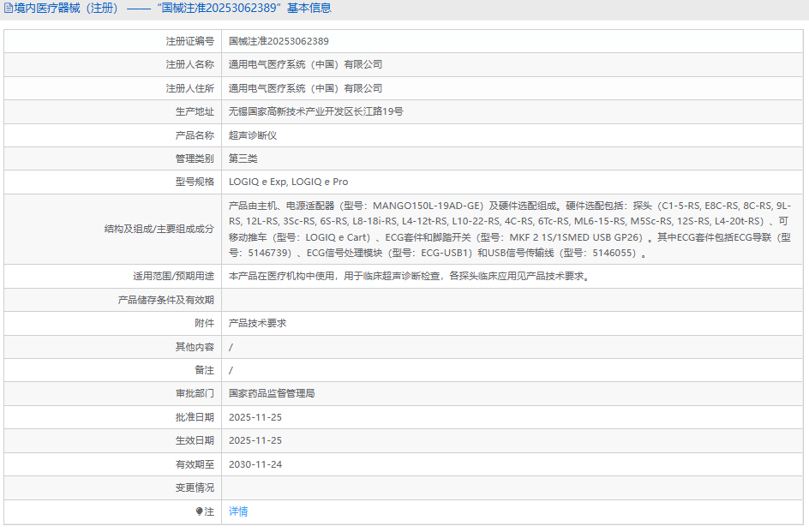Screen dimensions: 809x532
Task: Click the management class value 第三类
Action: [243, 158]
